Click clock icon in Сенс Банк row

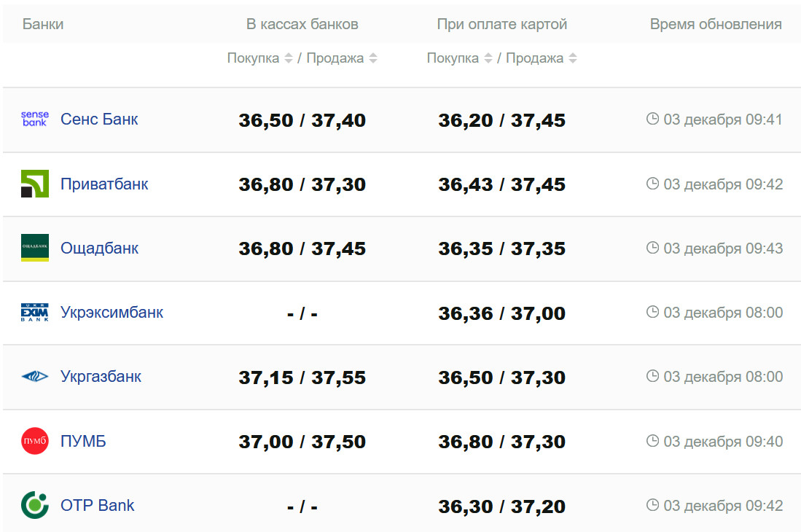[x=652, y=119]
